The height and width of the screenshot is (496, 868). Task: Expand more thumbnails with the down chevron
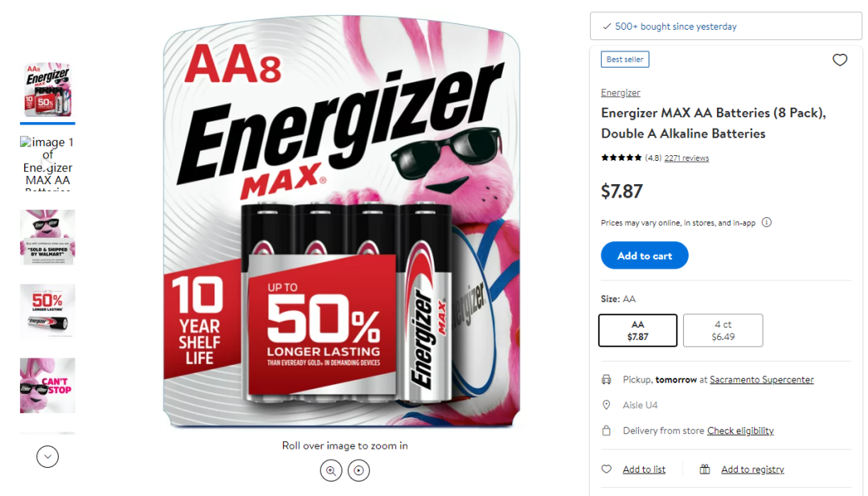coord(47,457)
